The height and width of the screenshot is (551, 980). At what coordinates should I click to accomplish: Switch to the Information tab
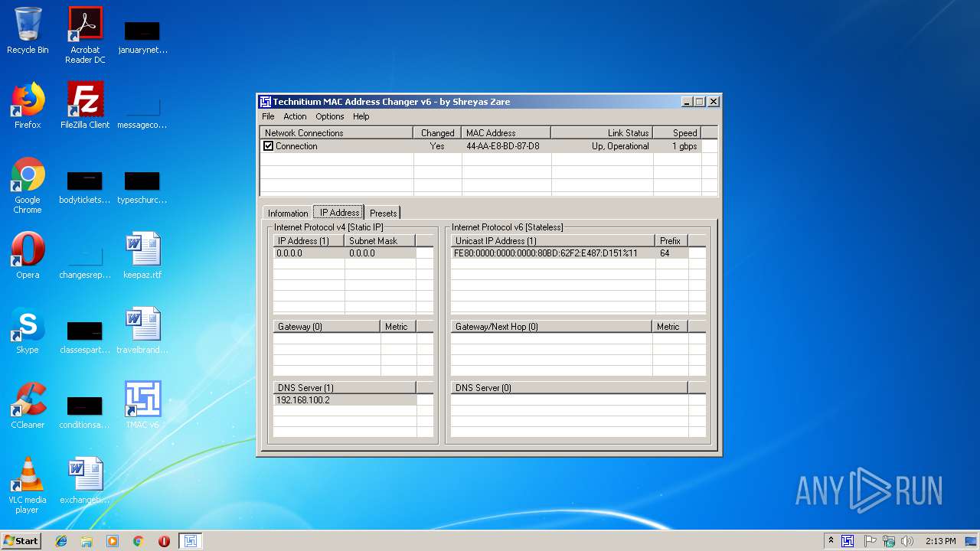pos(288,214)
